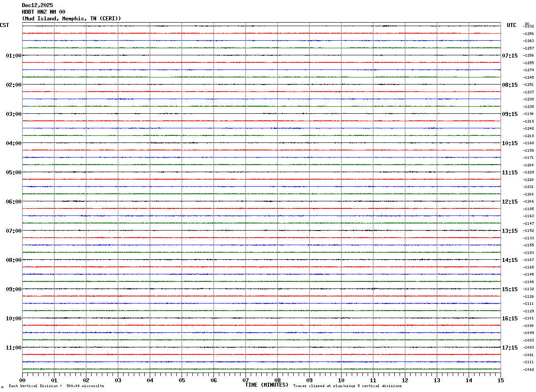Image resolution: width=536 pixels, height=392 pixels.
Task: Click minute tick label 13 on bottom axis
Action: click(x=437, y=380)
